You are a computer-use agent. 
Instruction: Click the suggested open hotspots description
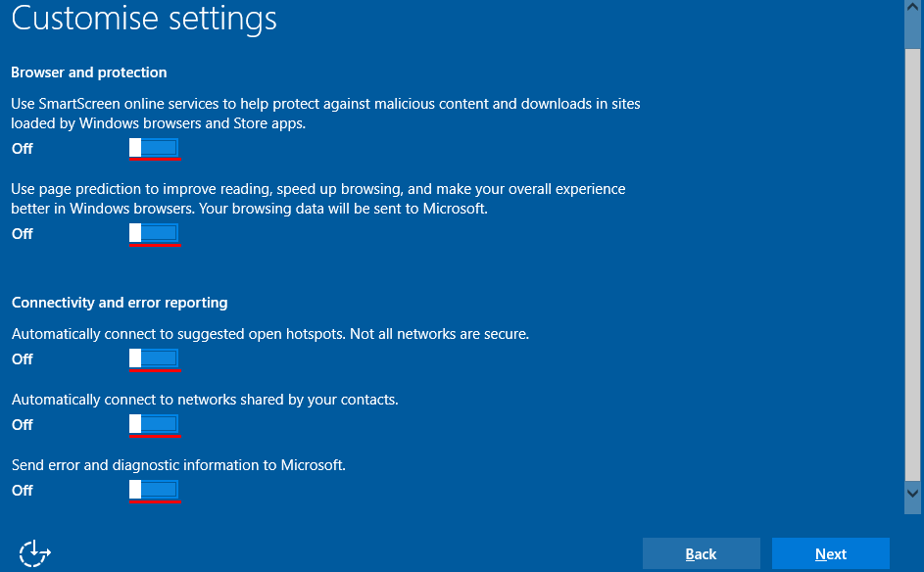[270, 334]
